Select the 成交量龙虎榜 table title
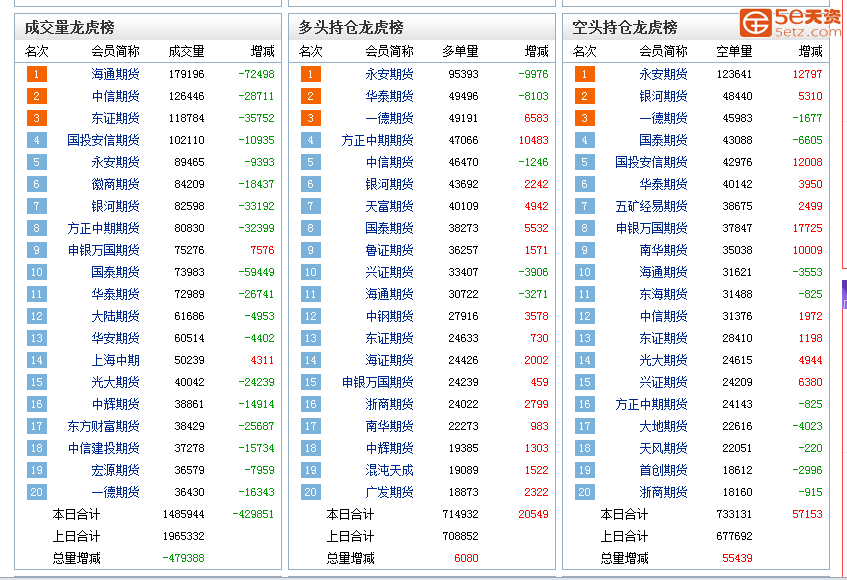 click(70, 27)
